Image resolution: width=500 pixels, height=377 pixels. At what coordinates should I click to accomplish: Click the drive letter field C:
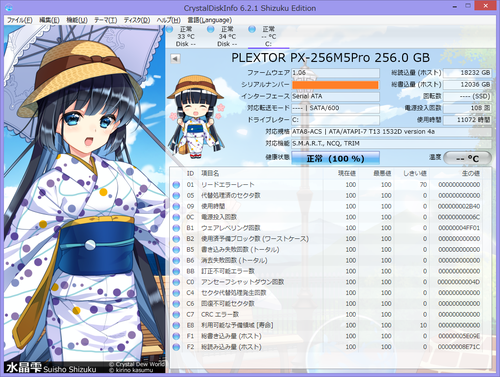335,120
